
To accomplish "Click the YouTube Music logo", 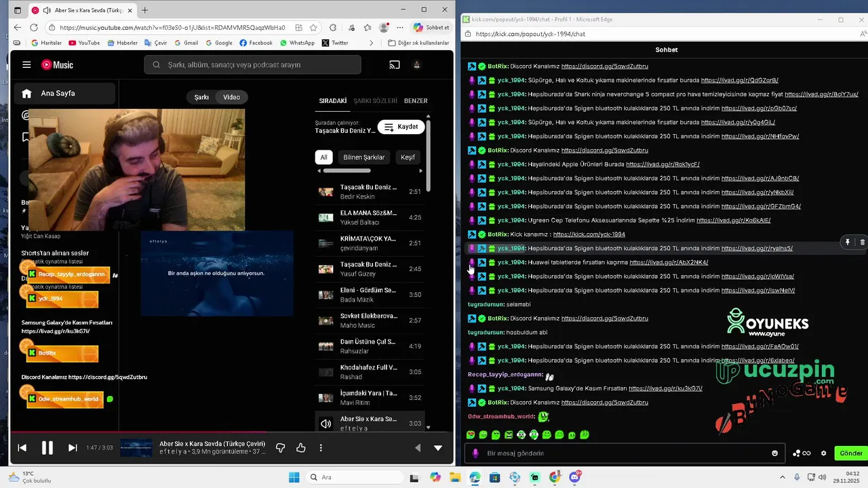I will pyautogui.click(x=57, y=65).
